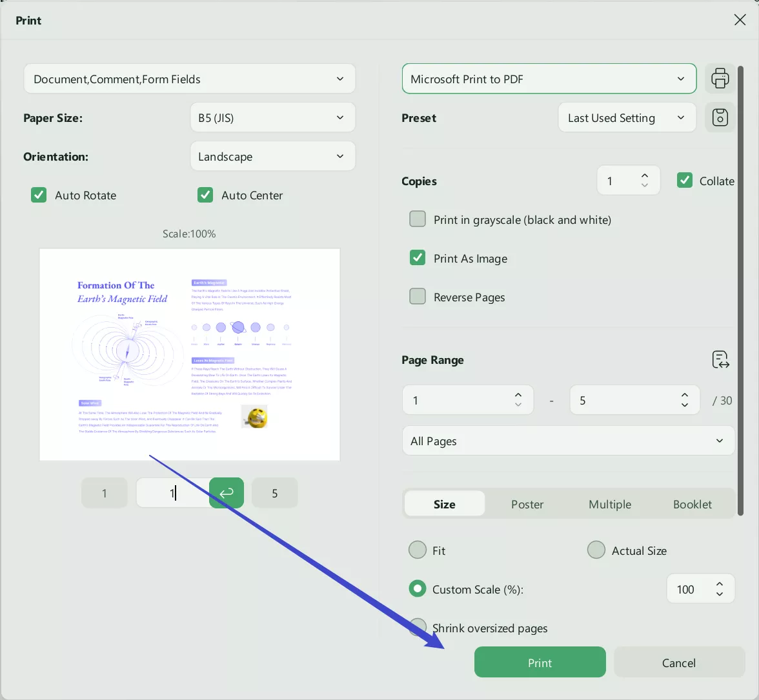Screen dimensions: 759x700
Task: Select the Custom Scale radio button
Action: tap(417, 589)
